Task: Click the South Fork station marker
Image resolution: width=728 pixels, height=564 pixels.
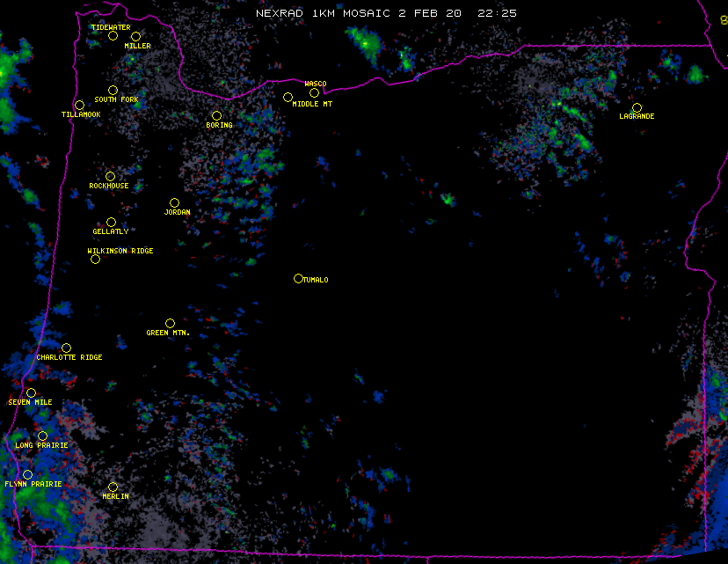Action: [x=113, y=91]
